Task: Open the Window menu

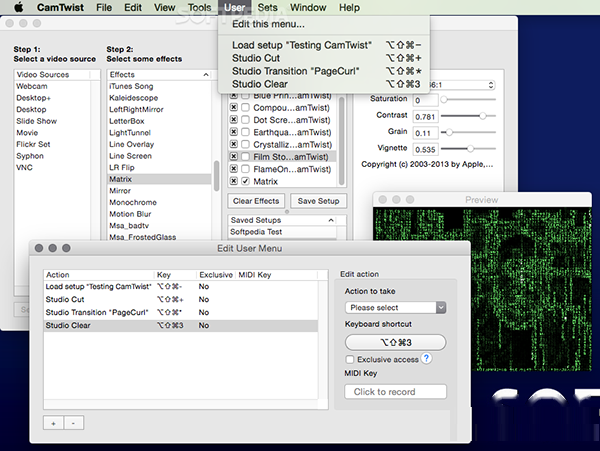Action: pos(308,7)
